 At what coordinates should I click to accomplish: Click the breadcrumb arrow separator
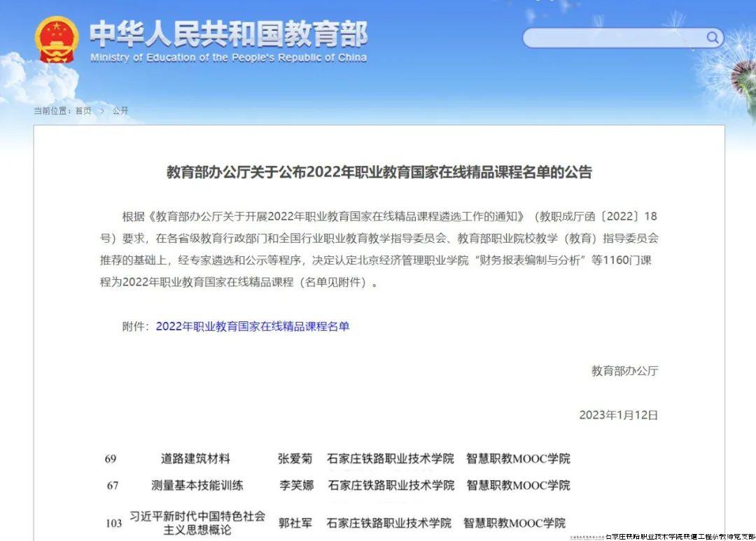pyautogui.click(x=102, y=111)
